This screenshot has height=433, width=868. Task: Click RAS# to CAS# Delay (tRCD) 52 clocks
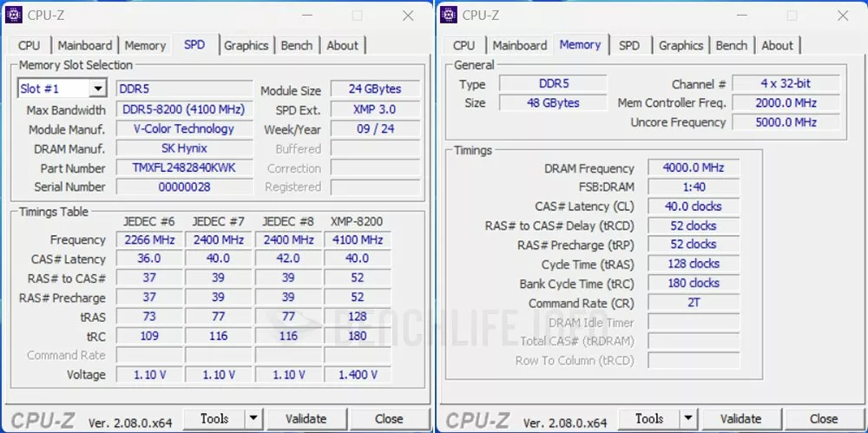pyautogui.click(x=693, y=226)
